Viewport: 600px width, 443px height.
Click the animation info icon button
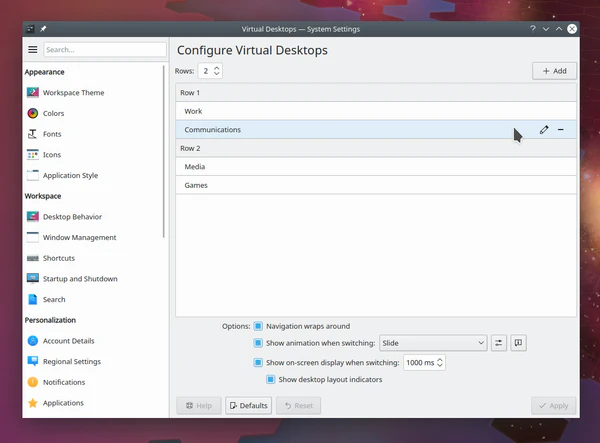pyautogui.click(x=518, y=343)
